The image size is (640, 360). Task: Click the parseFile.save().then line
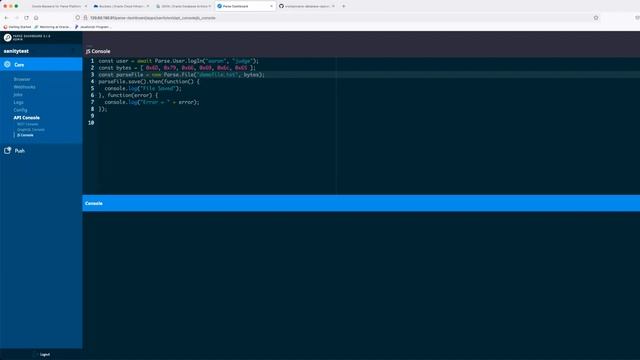149,82
